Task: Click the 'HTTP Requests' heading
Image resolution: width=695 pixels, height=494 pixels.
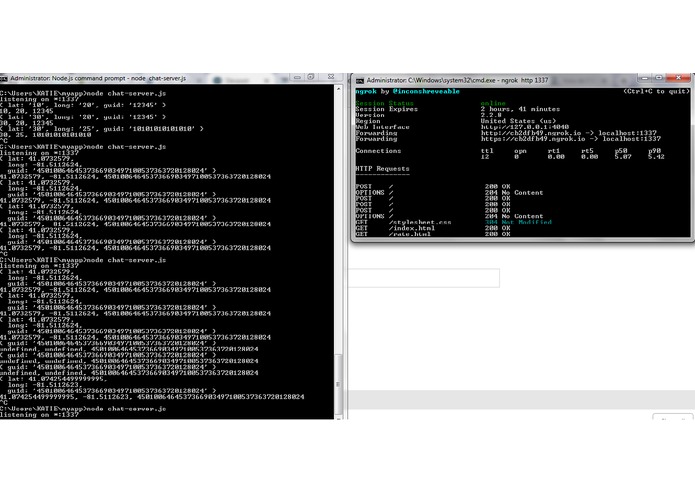Action: (383, 168)
